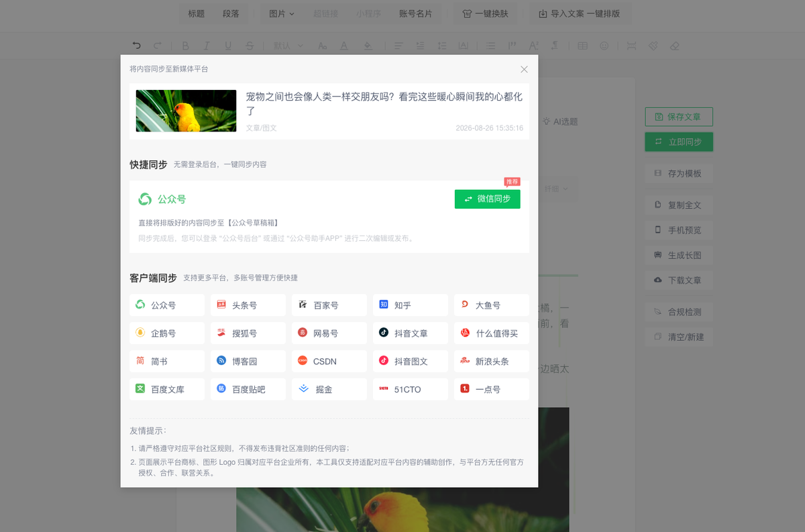The width and height of the screenshot is (805, 532).
Task: Open the font color picker
Action: click(344, 46)
